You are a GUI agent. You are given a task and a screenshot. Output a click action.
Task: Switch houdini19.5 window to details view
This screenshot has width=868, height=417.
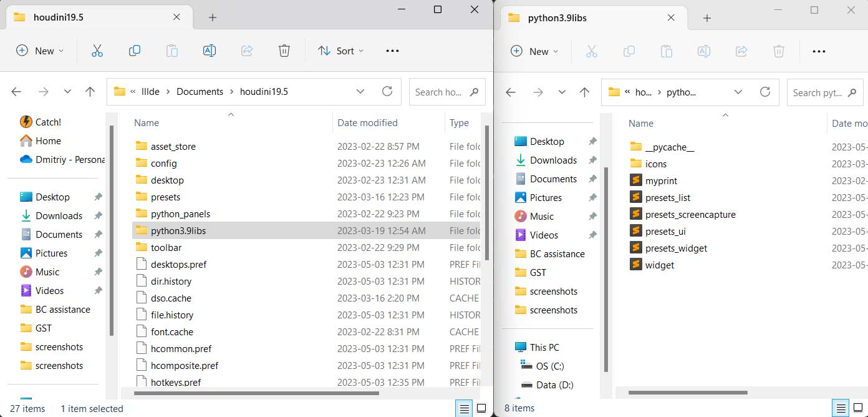(x=465, y=409)
